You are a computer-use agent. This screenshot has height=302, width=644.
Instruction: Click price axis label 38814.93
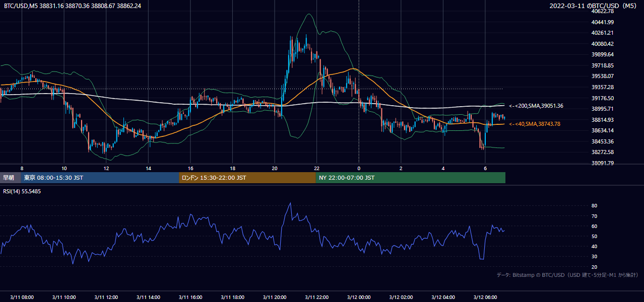pyautogui.click(x=603, y=120)
